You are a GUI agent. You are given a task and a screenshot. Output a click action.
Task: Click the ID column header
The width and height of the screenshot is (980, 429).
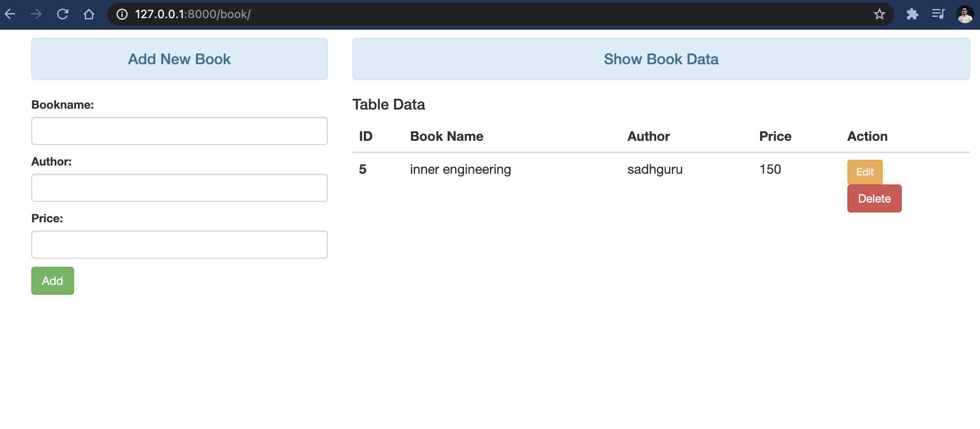tap(366, 136)
